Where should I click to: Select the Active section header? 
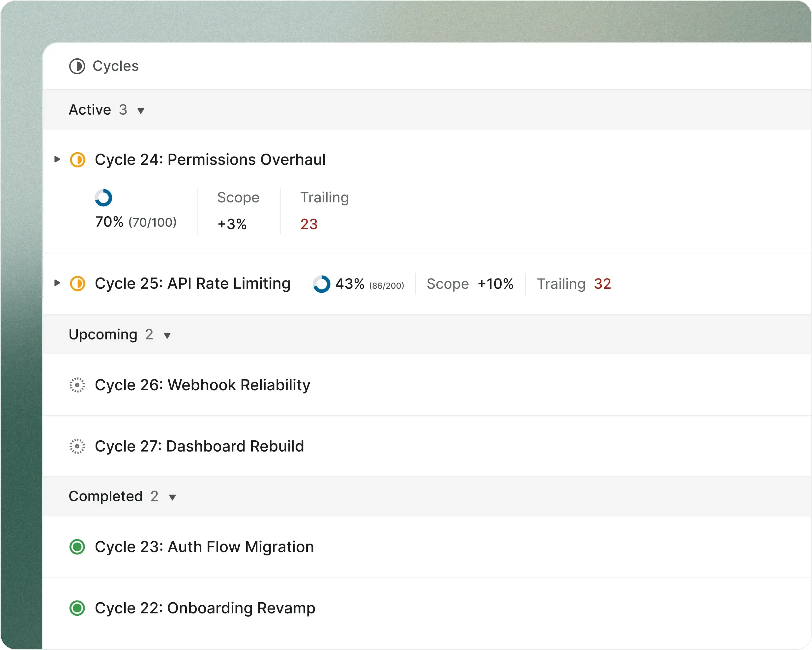coord(90,110)
